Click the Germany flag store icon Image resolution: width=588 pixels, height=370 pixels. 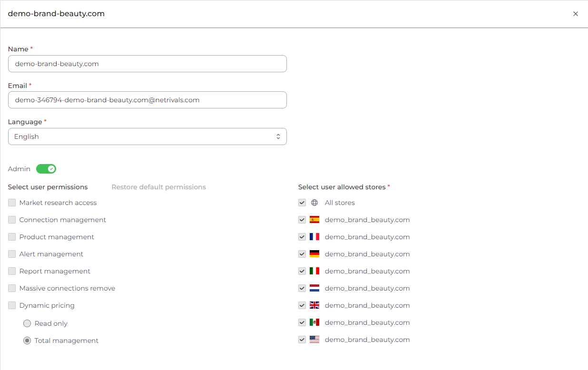314,254
